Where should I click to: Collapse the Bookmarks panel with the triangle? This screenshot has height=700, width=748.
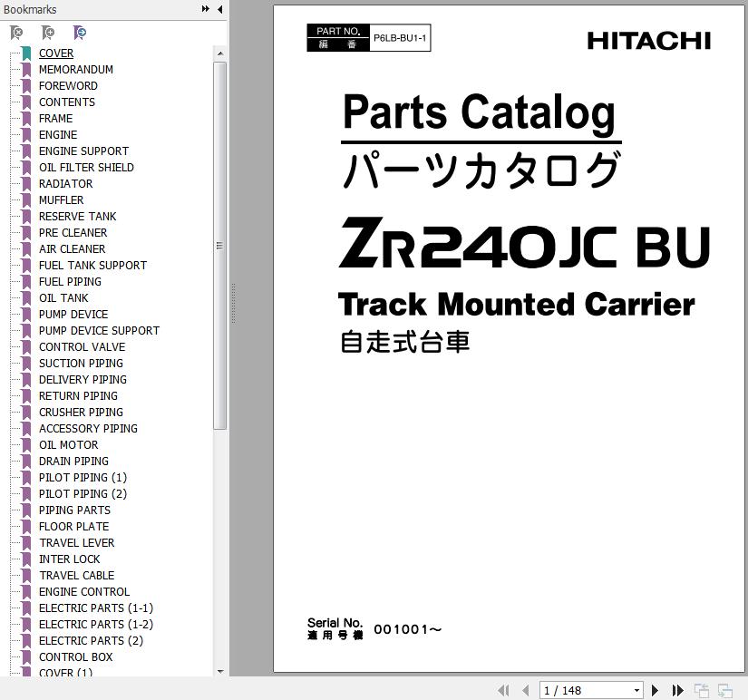(220, 9)
